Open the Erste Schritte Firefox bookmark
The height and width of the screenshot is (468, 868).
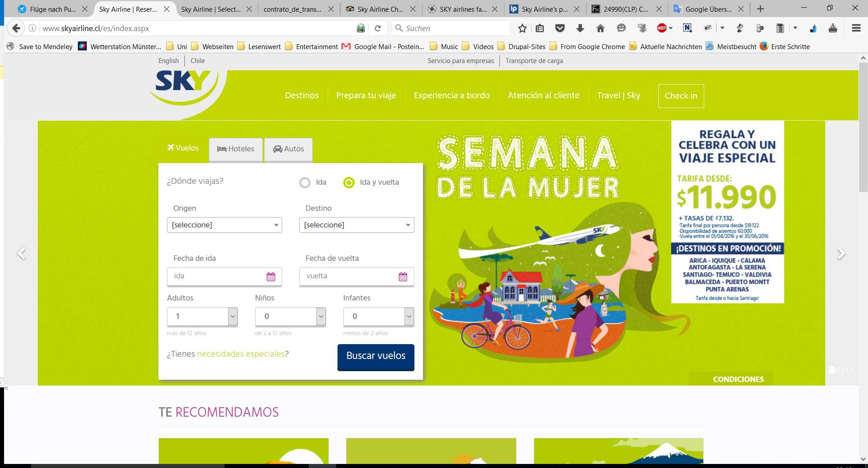pyautogui.click(x=785, y=46)
